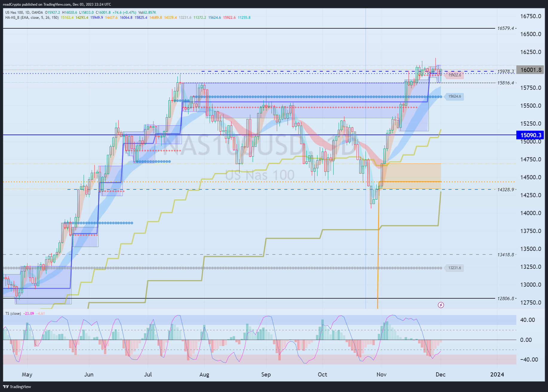Click the Jun label on time axis
Screen dimensions: 548x392
tap(89, 375)
